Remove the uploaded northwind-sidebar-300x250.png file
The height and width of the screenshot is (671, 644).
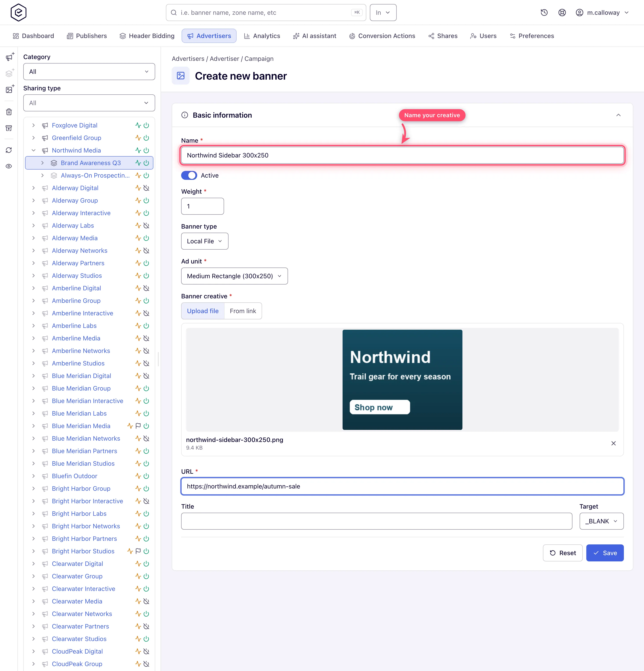tap(614, 443)
